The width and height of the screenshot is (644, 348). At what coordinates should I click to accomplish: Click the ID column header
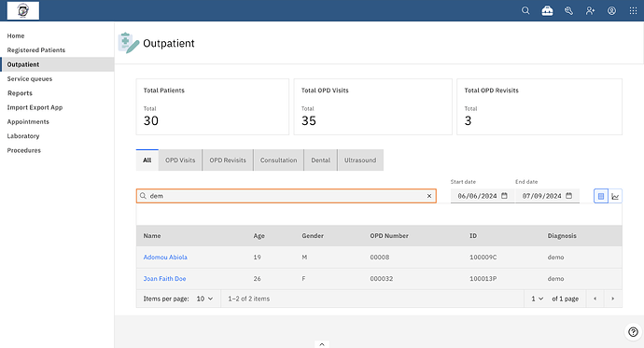473,236
